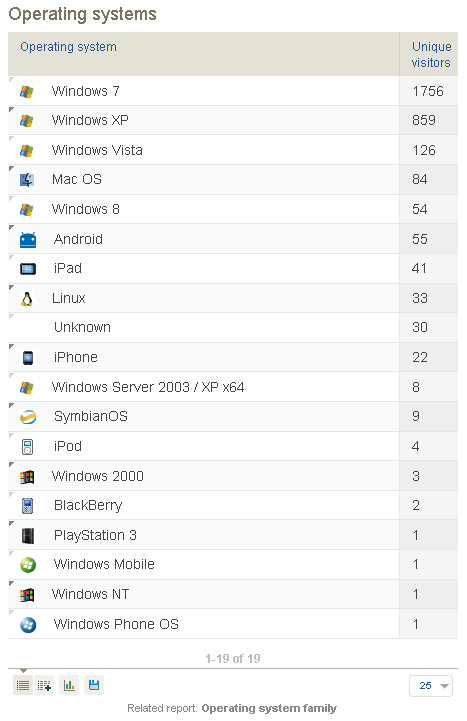
Task: Switch to simple table view
Action: (x=23, y=686)
